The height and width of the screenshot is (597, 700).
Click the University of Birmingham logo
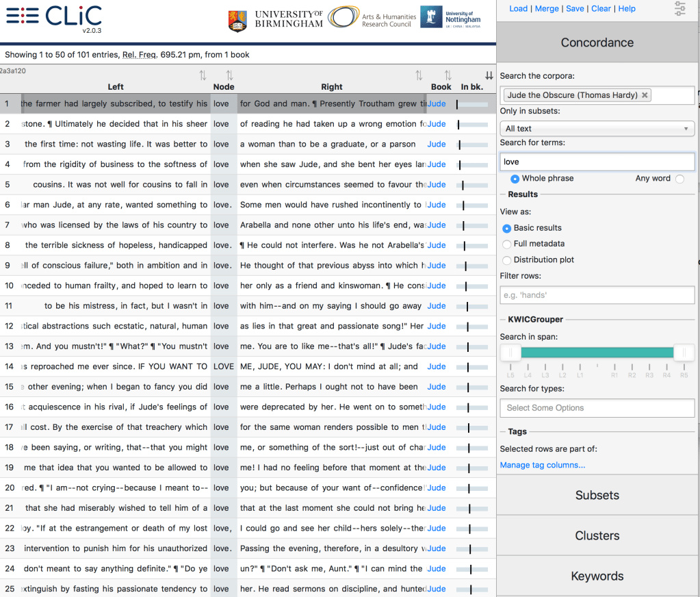point(275,19)
